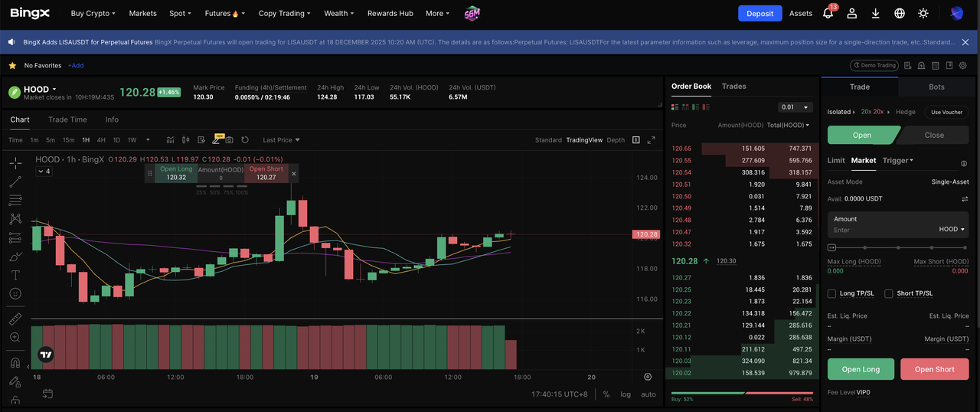
Task: Switch theme using the sun icon
Action: click(923, 13)
